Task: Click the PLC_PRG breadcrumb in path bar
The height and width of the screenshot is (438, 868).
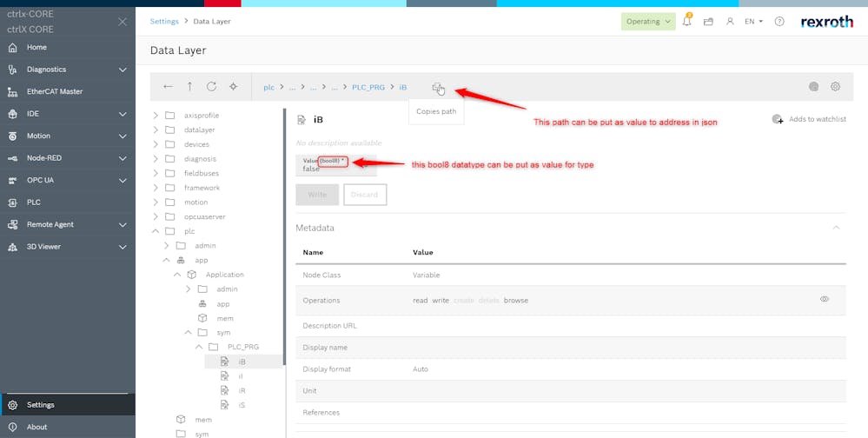Action: pos(368,88)
